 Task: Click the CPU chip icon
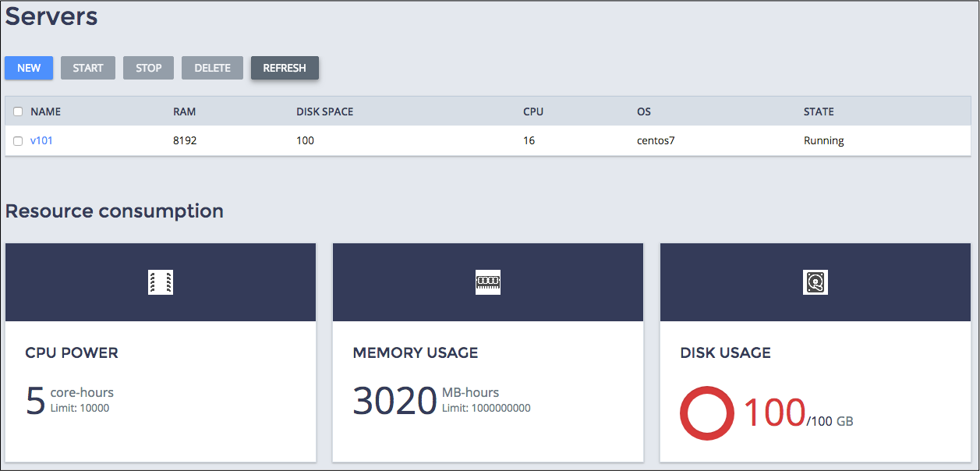161,282
